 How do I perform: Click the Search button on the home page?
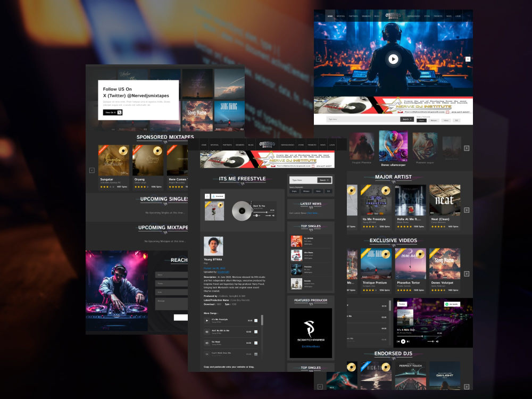point(407,119)
